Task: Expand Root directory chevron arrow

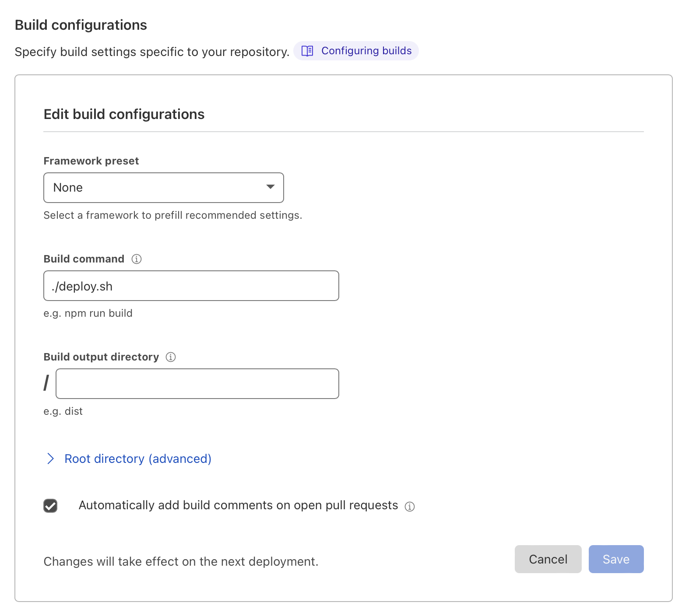Action: click(x=50, y=458)
